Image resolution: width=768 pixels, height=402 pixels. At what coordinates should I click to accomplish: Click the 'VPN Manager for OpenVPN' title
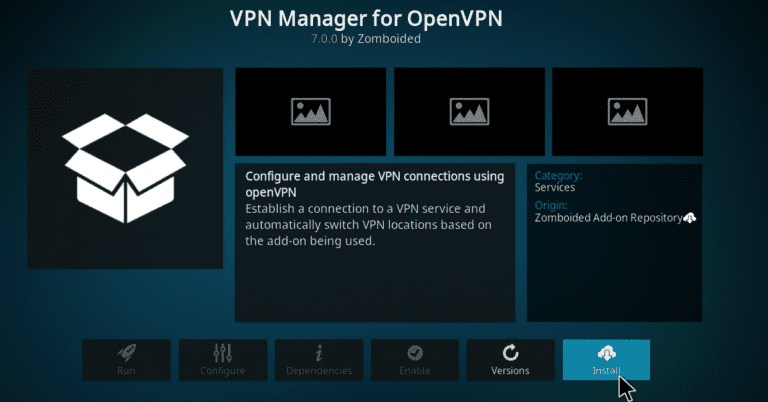[x=366, y=19]
